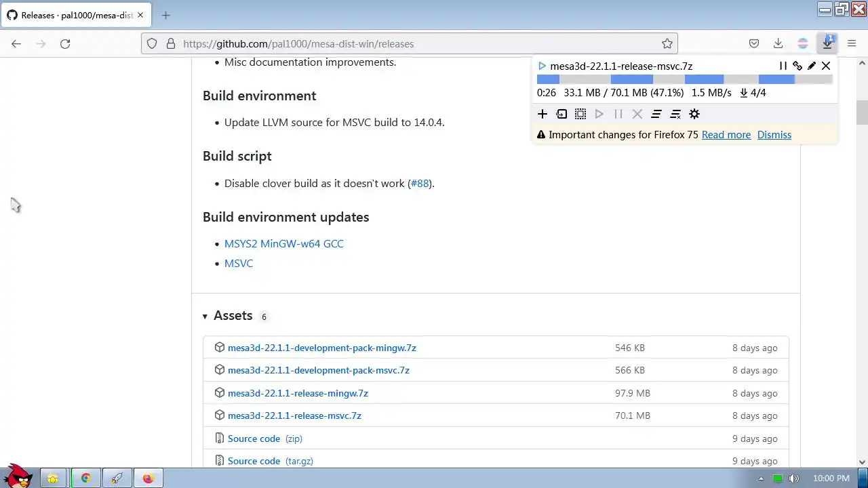Click the pencil edit icon for the download
Image resolution: width=868 pixels, height=488 pixels.
point(812,66)
